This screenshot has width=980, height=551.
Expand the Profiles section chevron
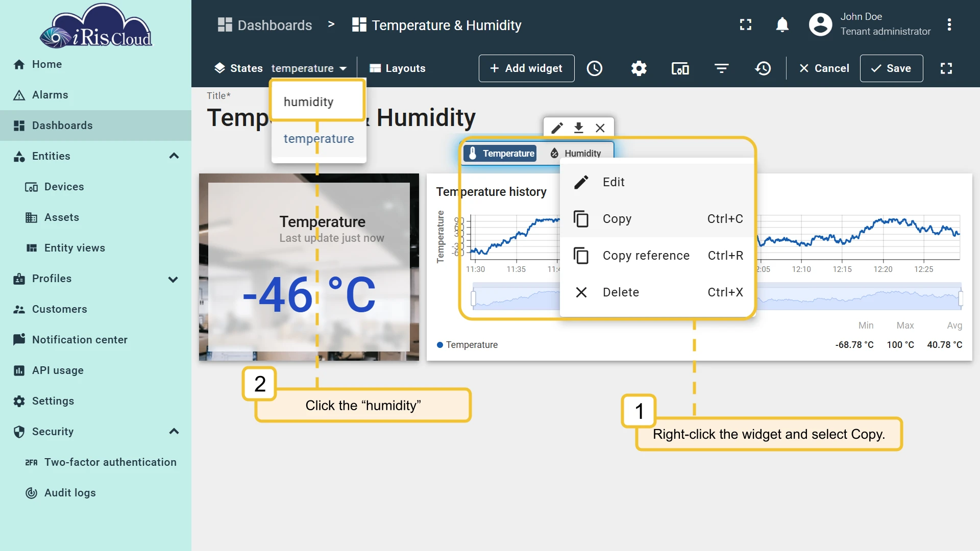[174, 279]
